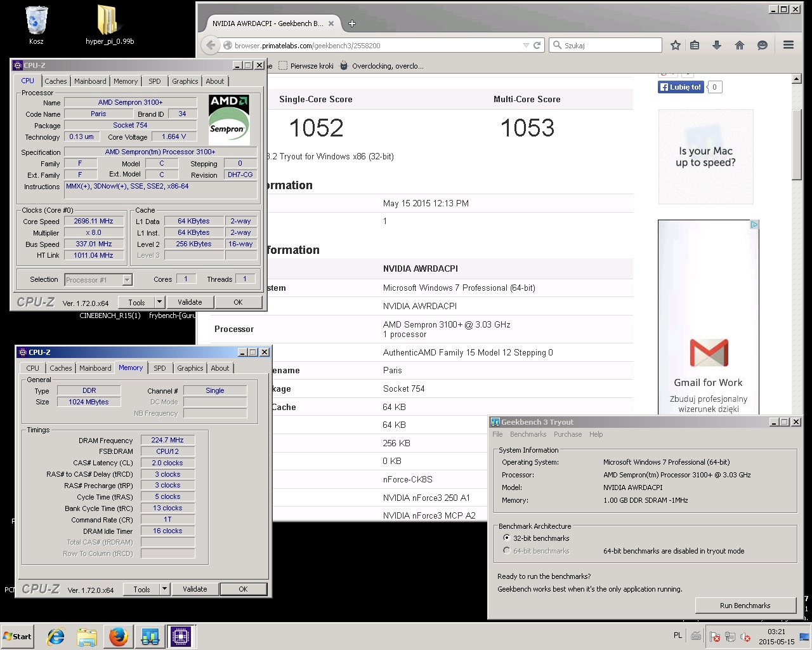Click Internet Explorer taskbar icon
Image resolution: width=812 pixels, height=650 pixels.
click(x=56, y=637)
